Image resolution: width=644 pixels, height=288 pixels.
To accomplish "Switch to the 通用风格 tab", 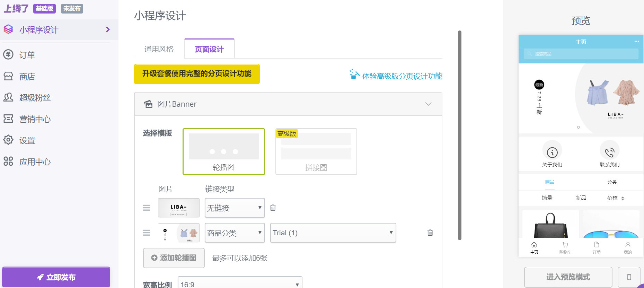I will (159, 49).
